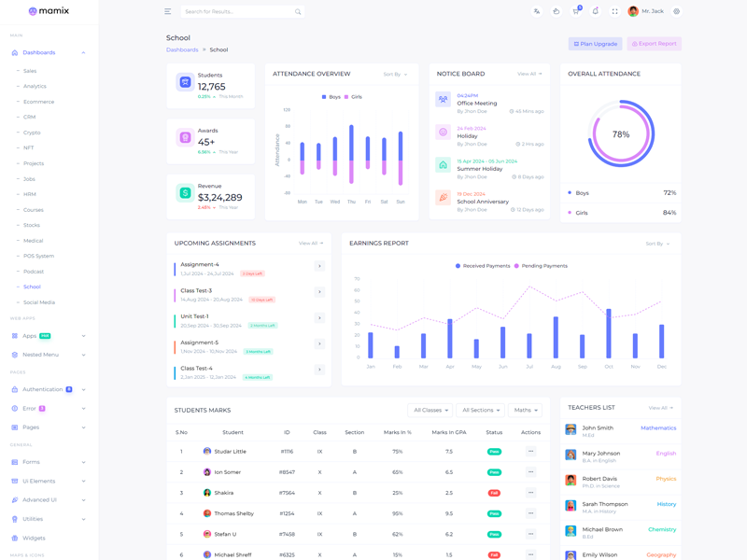Open the shopping cart icon
747x560 pixels.
pos(576,11)
